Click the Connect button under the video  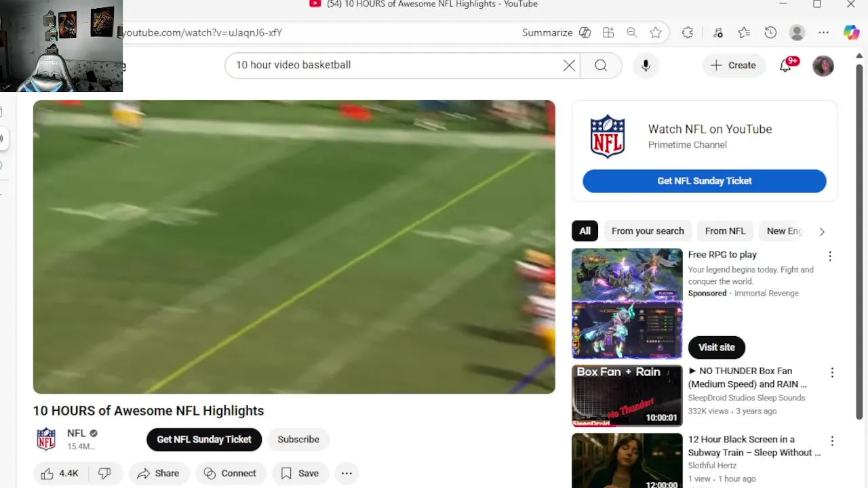pos(231,473)
